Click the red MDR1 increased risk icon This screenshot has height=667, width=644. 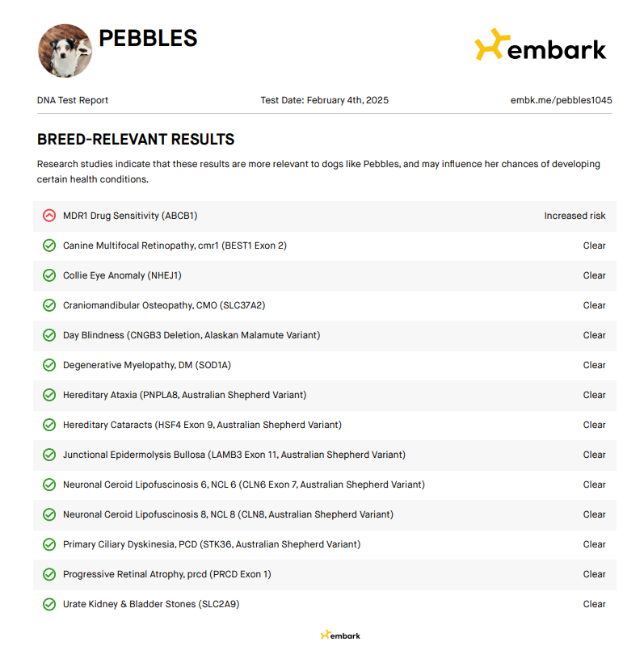pos(49,216)
